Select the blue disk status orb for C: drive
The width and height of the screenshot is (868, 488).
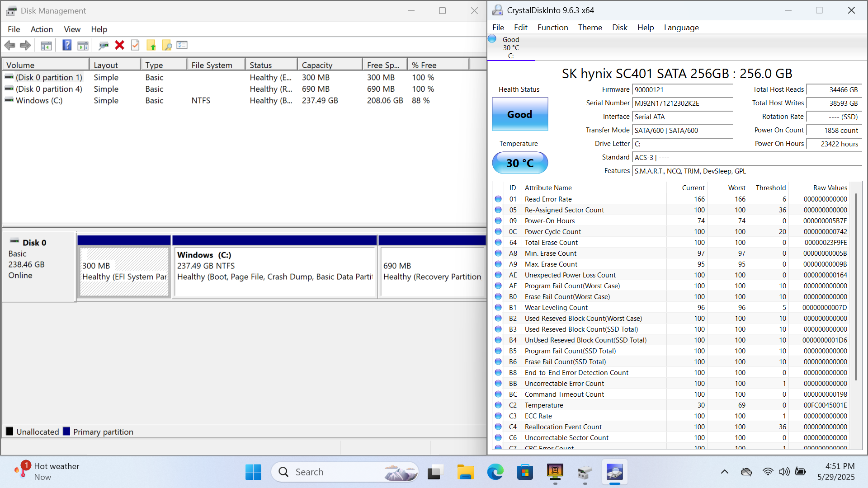492,39
